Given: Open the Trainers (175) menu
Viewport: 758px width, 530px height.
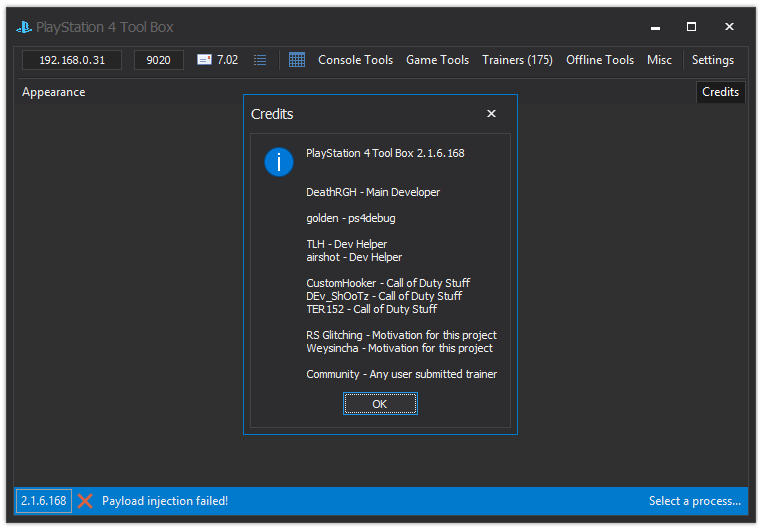Looking at the screenshot, I should pos(517,60).
